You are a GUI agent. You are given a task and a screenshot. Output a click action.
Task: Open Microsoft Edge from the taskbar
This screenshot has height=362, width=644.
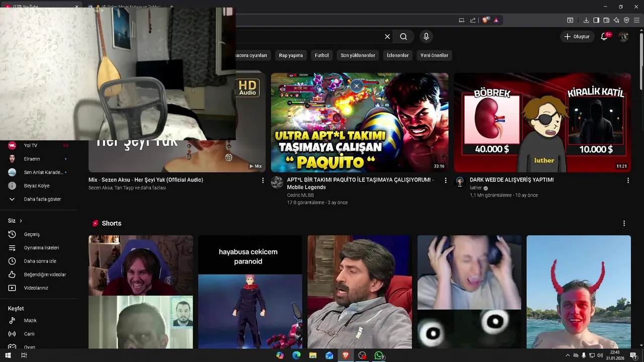click(296, 355)
